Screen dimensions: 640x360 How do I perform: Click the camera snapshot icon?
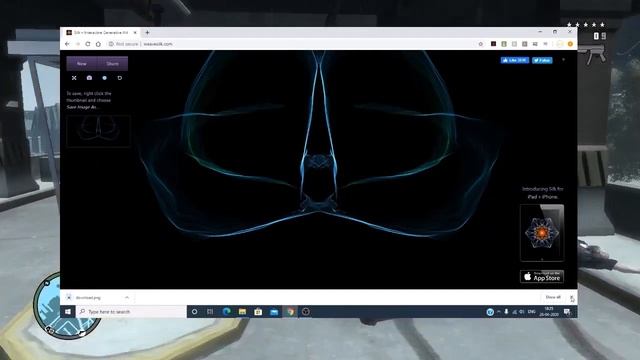(x=89, y=78)
